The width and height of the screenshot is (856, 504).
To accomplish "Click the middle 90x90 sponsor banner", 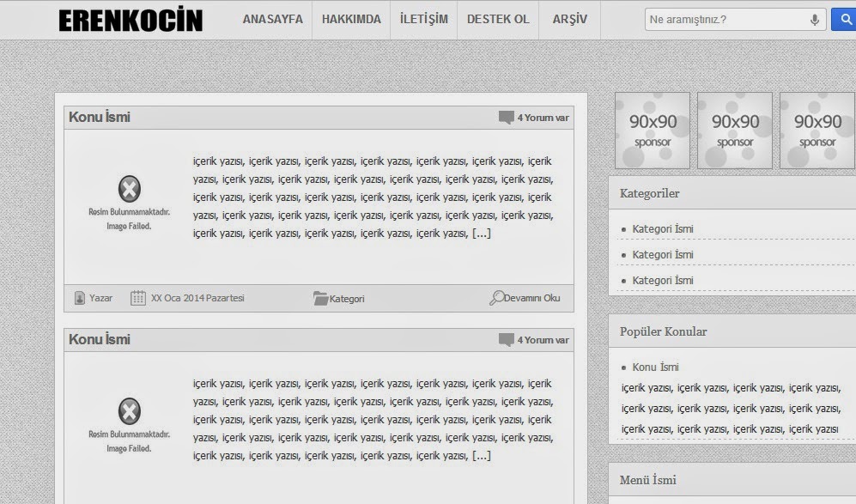I will click(x=735, y=131).
